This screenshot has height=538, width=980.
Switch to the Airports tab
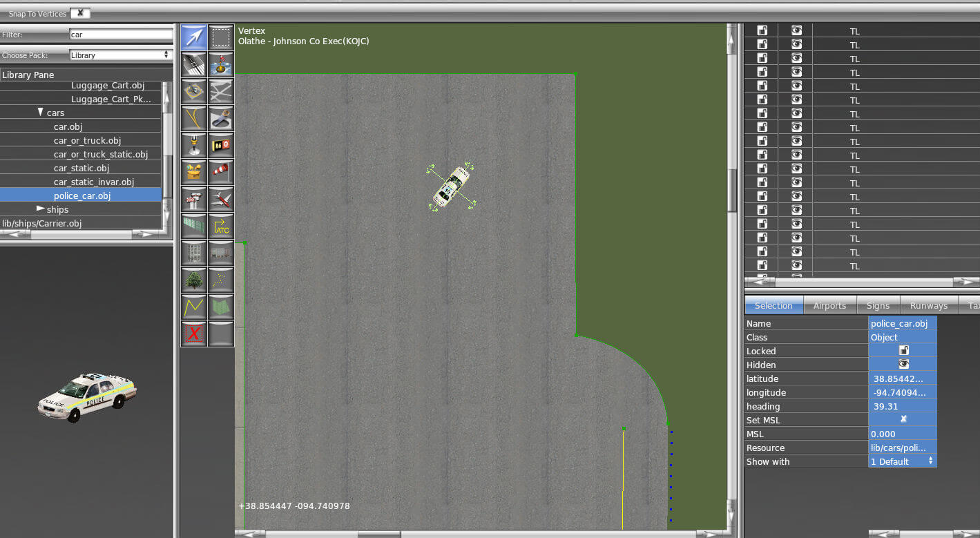click(x=829, y=306)
